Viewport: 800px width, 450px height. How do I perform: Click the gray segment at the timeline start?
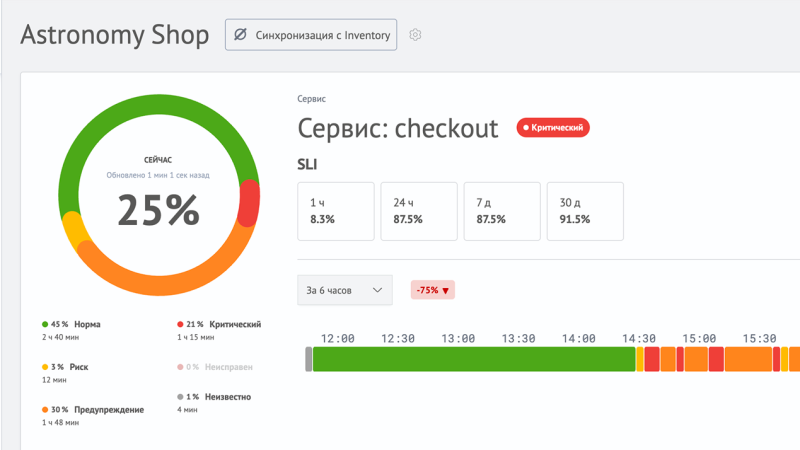pos(309,359)
